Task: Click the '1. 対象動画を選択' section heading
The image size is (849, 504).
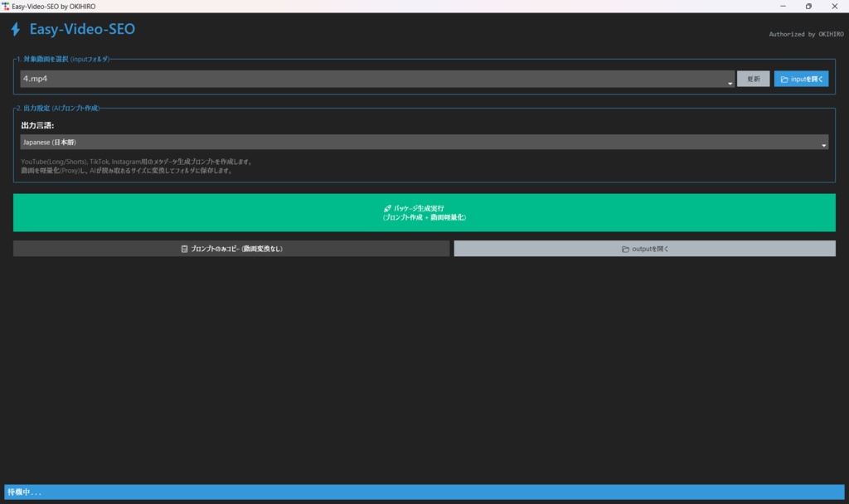Action: pyautogui.click(x=63, y=59)
